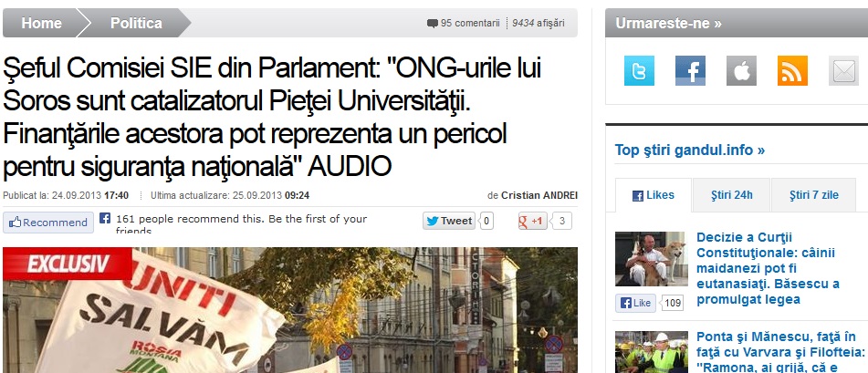Screen dimensions: 868x373
Task: Open author Cristian ANDREI's page
Action: pos(539,195)
